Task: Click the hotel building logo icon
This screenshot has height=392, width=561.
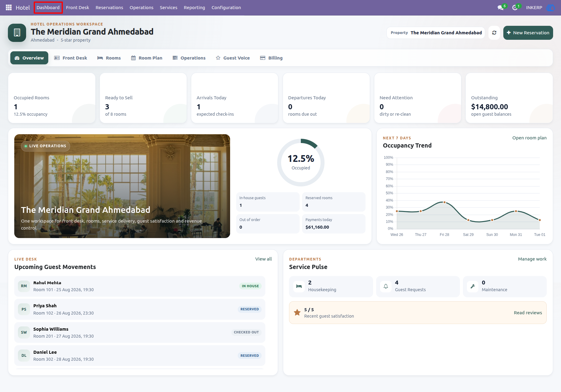Action: (17, 33)
